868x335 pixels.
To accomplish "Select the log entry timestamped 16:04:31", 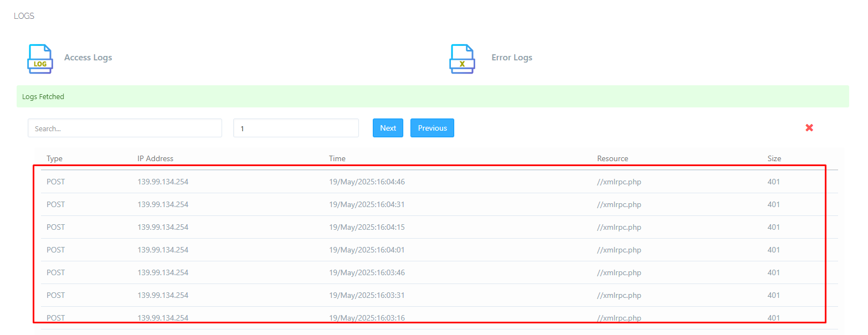I will coord(367,204).
